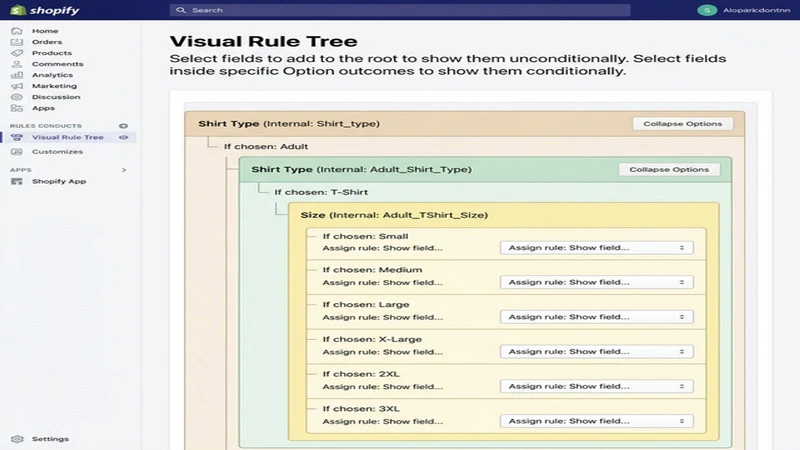Open Shopify App link in sidebar

point(59,181)
